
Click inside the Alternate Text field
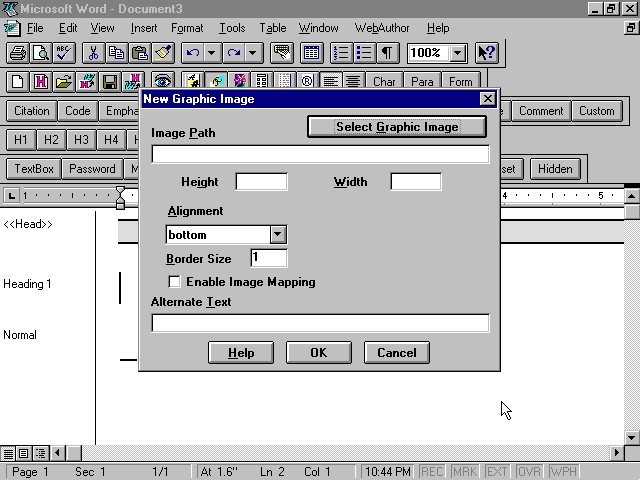point(320,323)
